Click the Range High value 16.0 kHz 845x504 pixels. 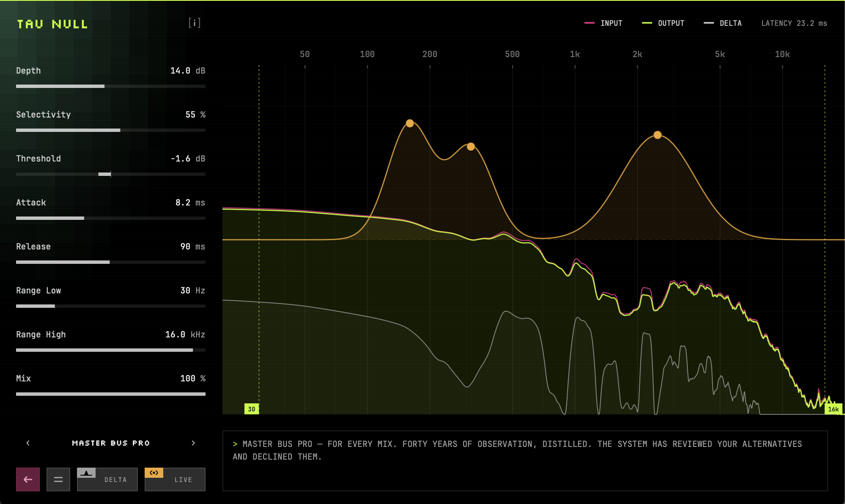[185, 334]
